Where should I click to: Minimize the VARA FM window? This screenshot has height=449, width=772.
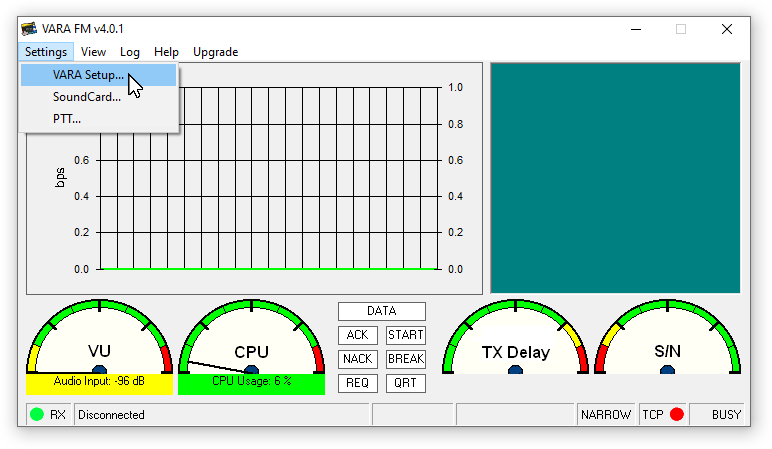[x=636, y=30]
